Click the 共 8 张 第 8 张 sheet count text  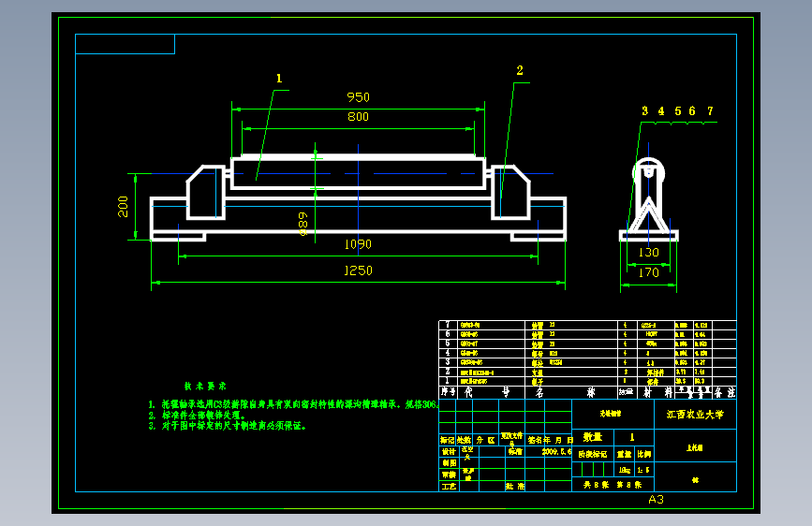coord(613,485)
